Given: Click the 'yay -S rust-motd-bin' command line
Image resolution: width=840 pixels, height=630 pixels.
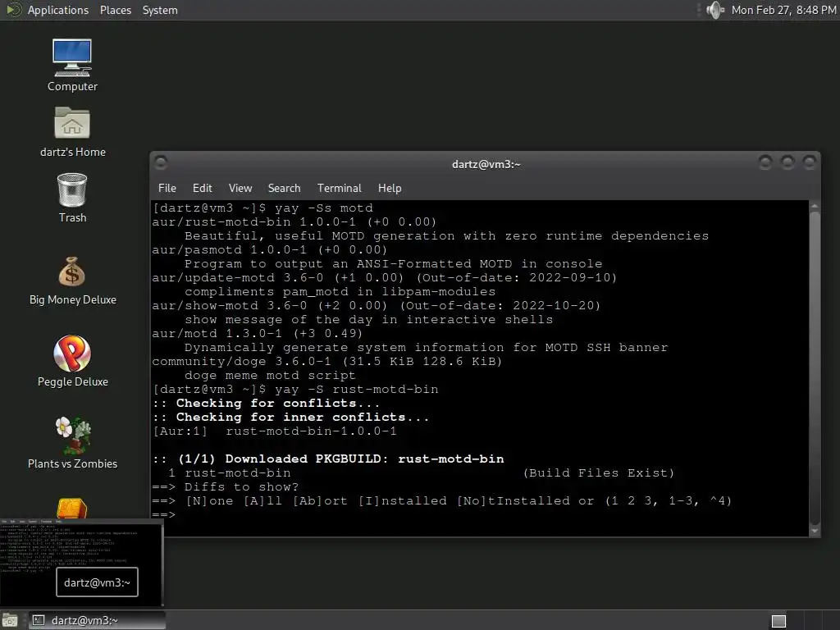Looking at the screenshot, I should pos(295,389).
